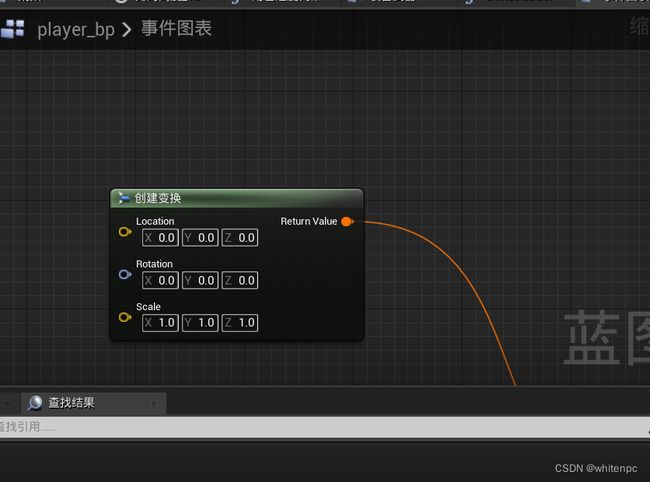
Task: Edit Location X value field
Action: coord(160,238)
